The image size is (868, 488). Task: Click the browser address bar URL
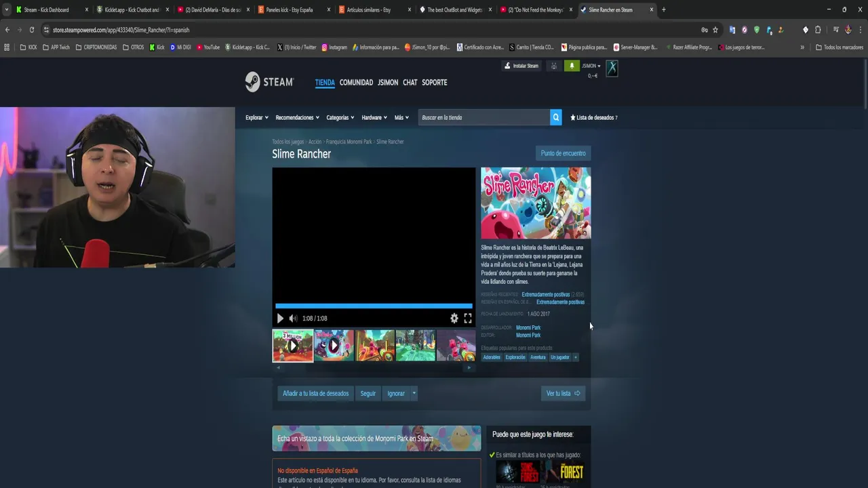(x=121, y=30)
